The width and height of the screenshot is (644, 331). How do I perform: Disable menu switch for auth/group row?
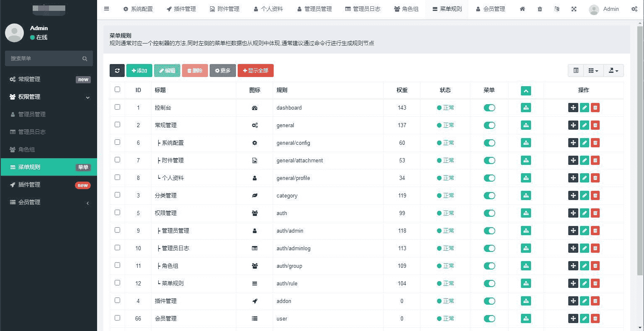489,266
